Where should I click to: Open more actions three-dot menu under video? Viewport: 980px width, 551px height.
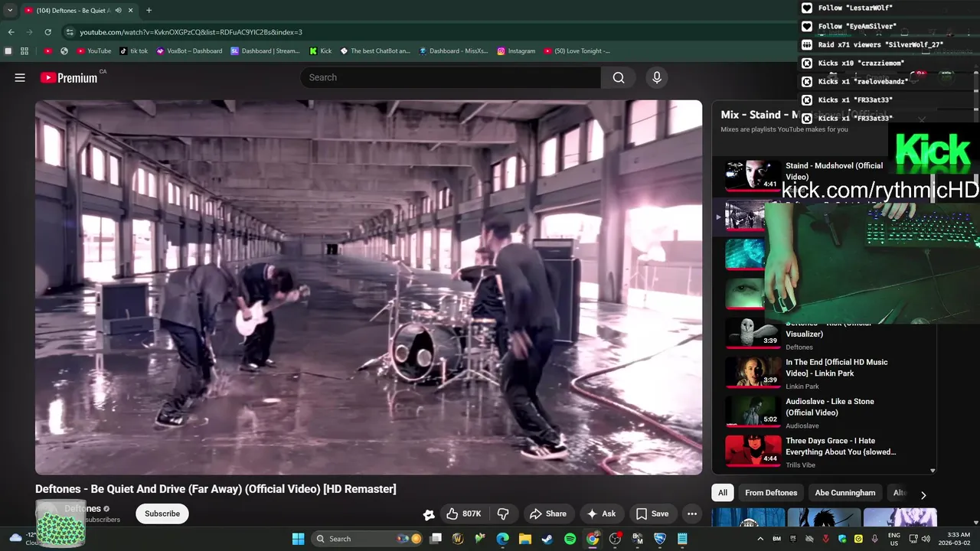click(x=692, y=514)
